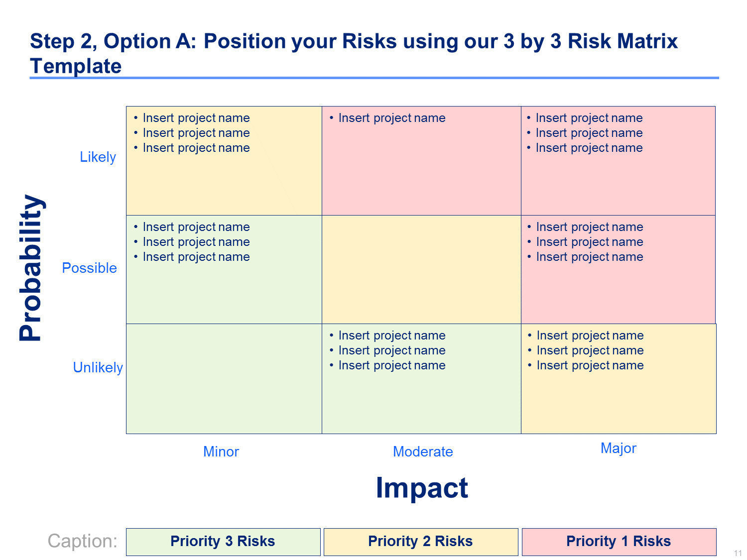Click the slide title text
The width and height of the screenshot is (747, 560).
[x=354, y=53]
